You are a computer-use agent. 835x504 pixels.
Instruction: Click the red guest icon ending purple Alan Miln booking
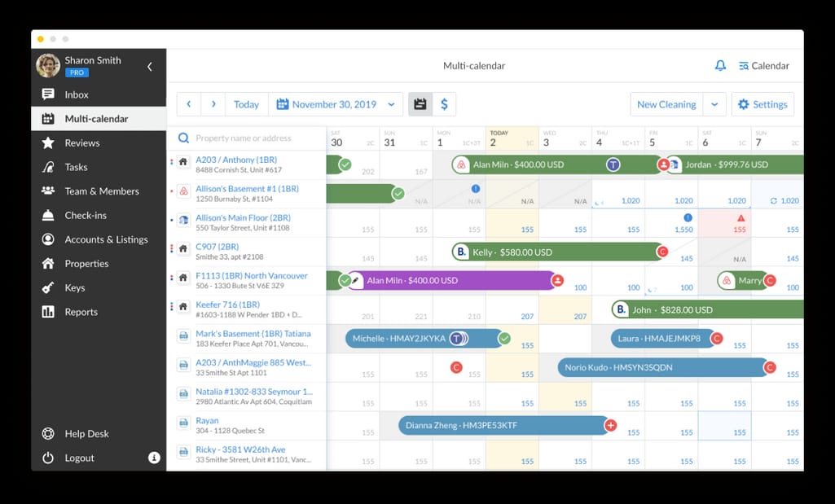tap(557, 280)
